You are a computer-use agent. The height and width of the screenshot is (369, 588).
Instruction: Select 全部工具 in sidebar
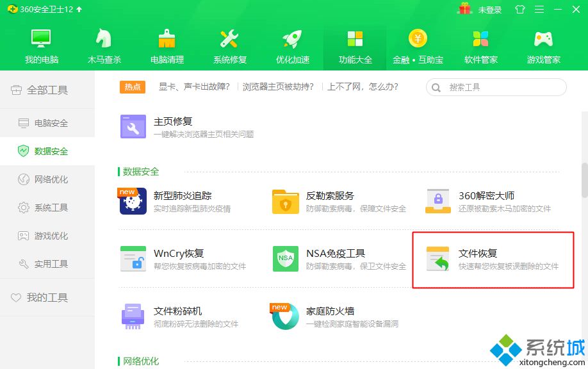(x=47, y=90)
